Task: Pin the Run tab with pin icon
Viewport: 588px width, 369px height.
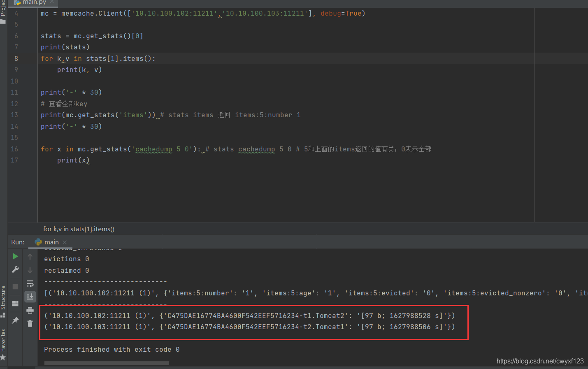Action: click(x=15, y=320)
